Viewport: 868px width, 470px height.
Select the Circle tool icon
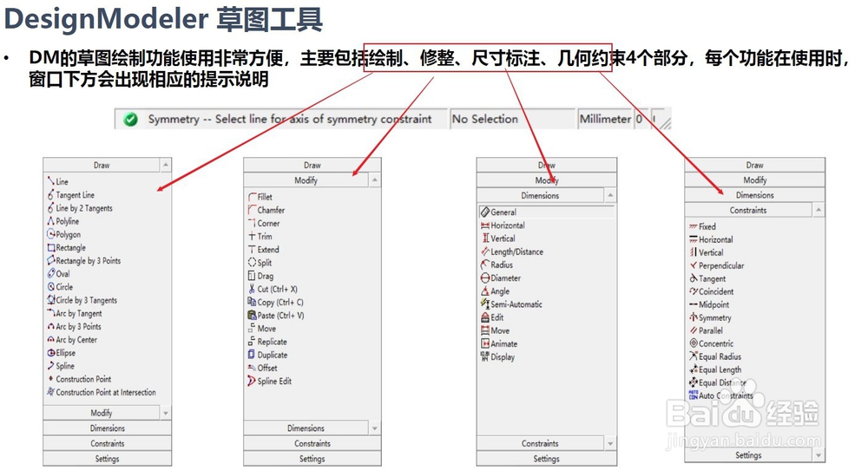click(x=50, y=286)
